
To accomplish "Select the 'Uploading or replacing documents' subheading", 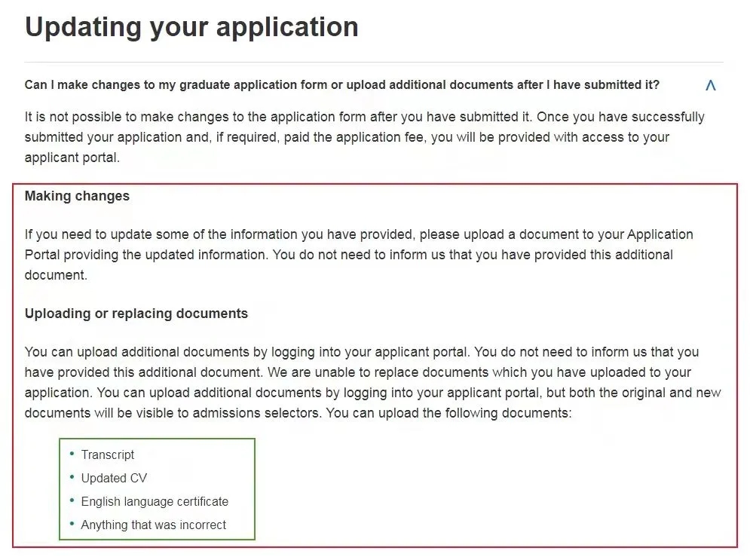I will pos(136,314).
